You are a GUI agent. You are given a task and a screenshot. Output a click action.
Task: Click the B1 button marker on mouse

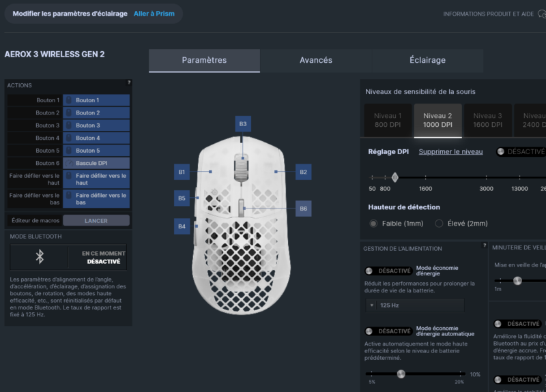pos(182,172)
